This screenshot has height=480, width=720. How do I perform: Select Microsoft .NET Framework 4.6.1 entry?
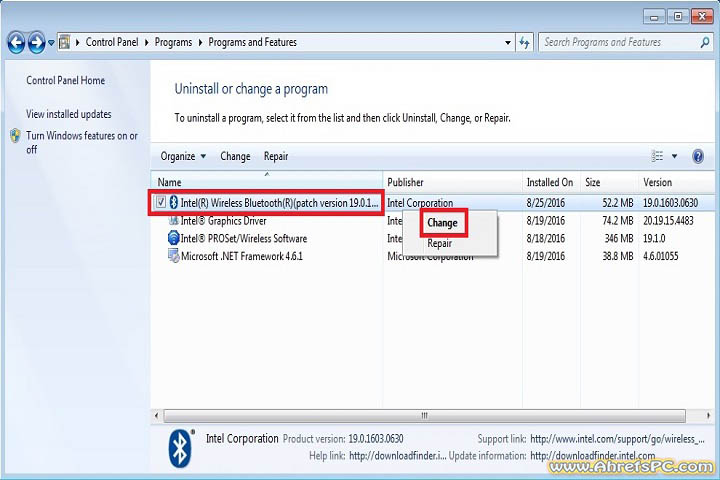click(242, 256)
